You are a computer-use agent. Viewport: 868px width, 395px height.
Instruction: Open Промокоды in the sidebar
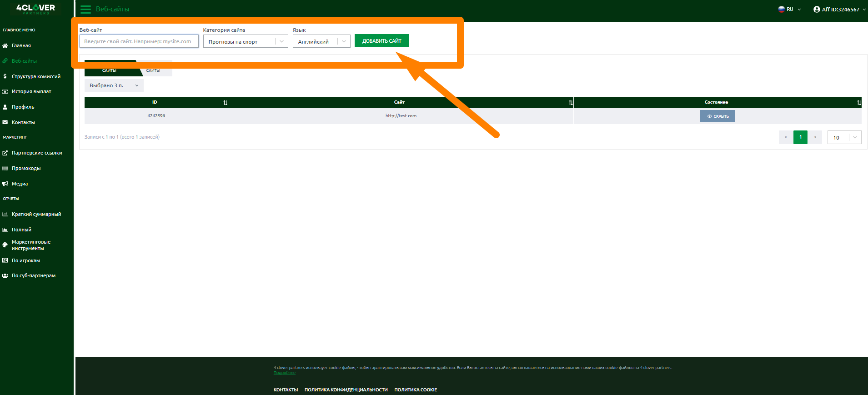[26, 168]
